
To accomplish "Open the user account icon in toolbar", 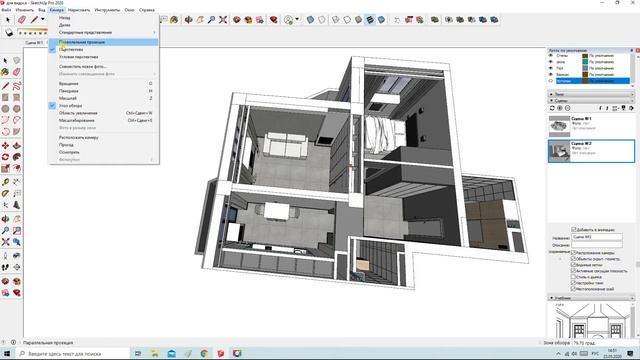I will pos(289,20).
